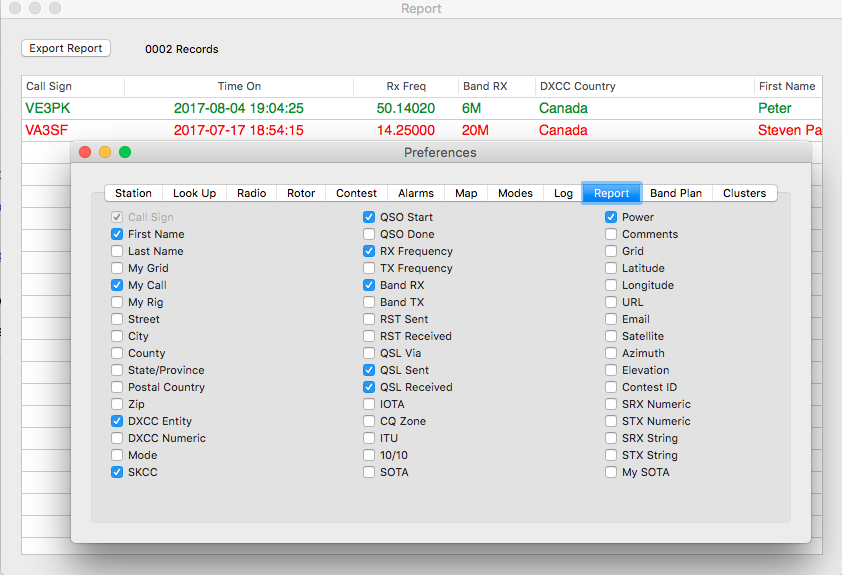Check the Satellite field option
Viewport: 842px width, 575px height.
tap(611, 336)
